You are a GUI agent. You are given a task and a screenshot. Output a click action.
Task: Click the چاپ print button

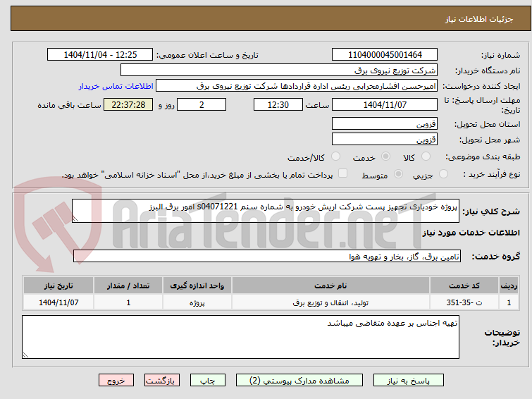click(x=208, y=381)
